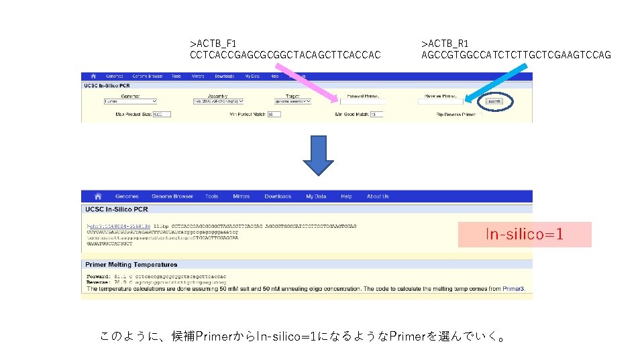The width and height of the screenshot is (644, 362).
Task: Click the Min Perfect Match field
Action: point(274,115)
